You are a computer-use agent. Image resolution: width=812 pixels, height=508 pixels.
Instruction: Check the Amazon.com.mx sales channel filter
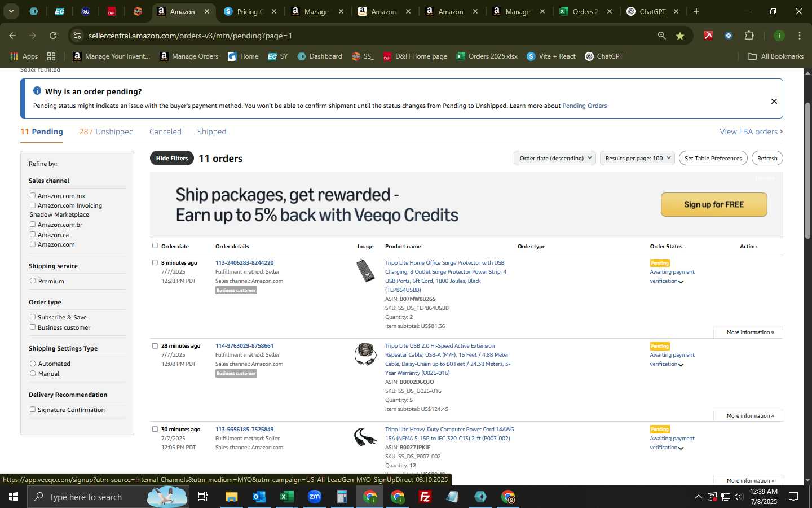(33, 195)
